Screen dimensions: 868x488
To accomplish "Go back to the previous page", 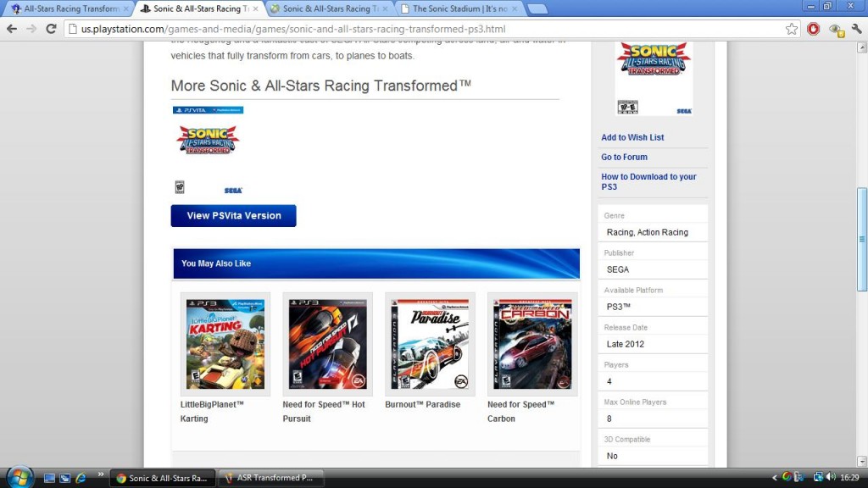I will tap(12, 29).
